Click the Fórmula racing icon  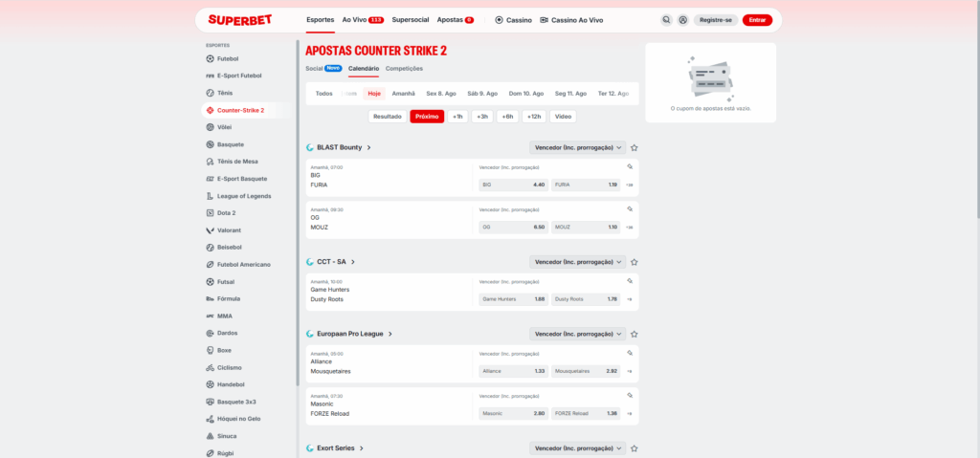pyautogui.click(x=210, y=298)
